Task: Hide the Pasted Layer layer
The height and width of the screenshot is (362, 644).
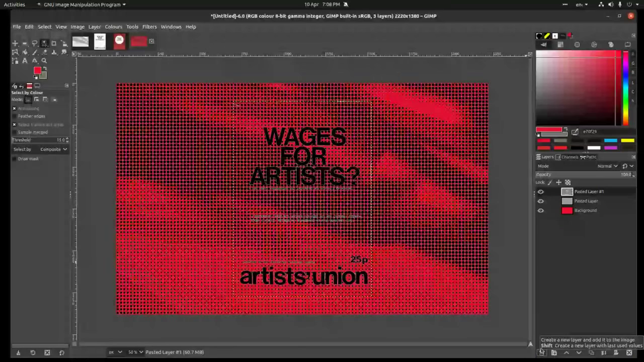Action: pyautogui.click(x=541, y=201)
